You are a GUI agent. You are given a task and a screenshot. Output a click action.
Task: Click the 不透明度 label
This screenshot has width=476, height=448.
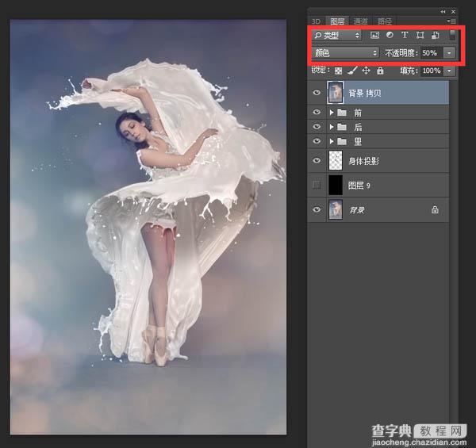401,53
